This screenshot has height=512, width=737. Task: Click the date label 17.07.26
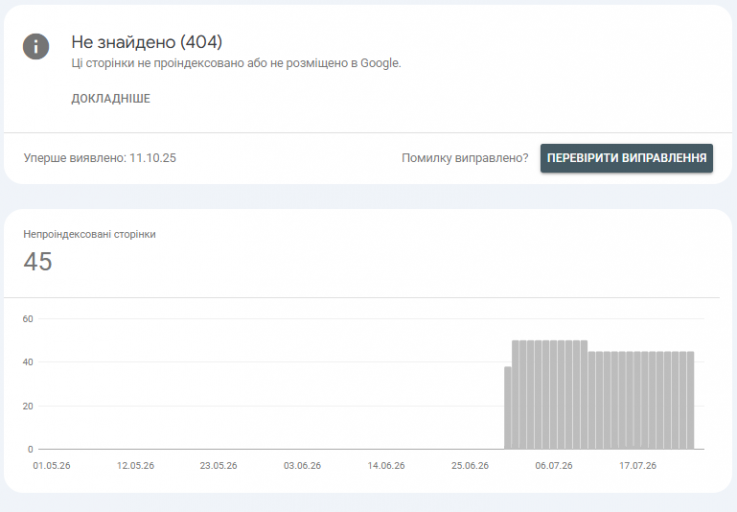638,465
